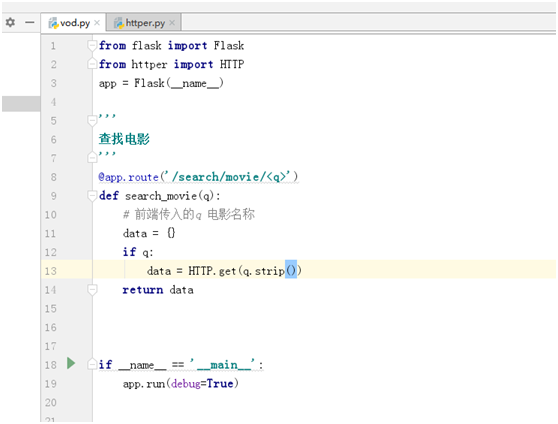Click the 'Flask' class name on line 1
This screenshot has width=558, height=424.
tap(229, 46)
